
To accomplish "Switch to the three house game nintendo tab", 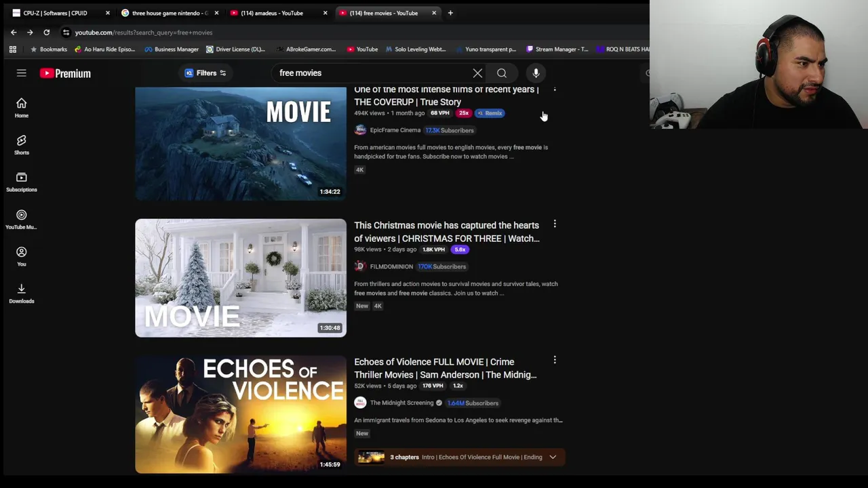I will (x=170, y=13).
